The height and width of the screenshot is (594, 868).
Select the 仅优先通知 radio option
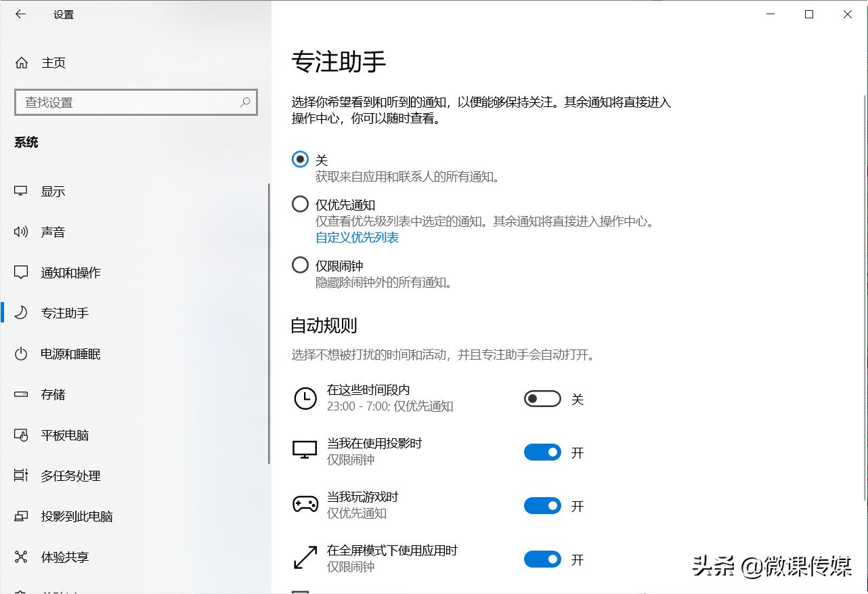click(300, 204)
